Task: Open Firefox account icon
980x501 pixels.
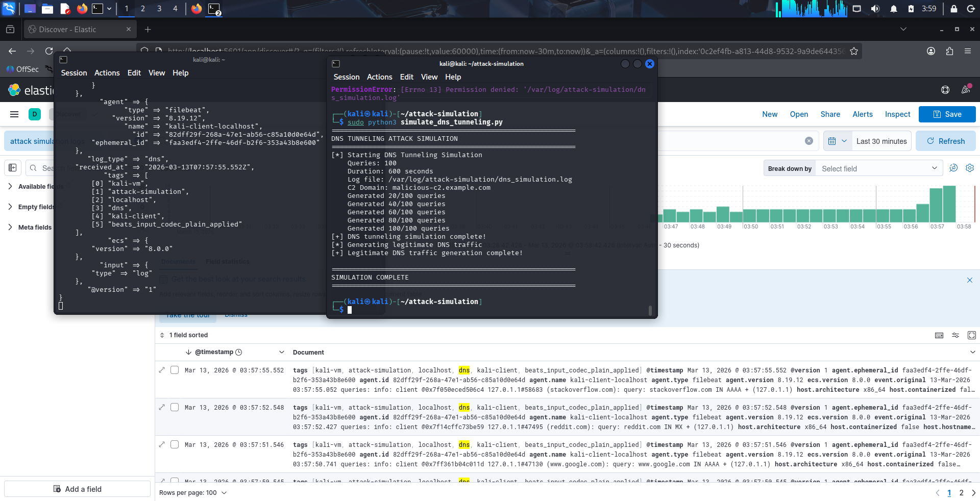Action: point(931,51)
